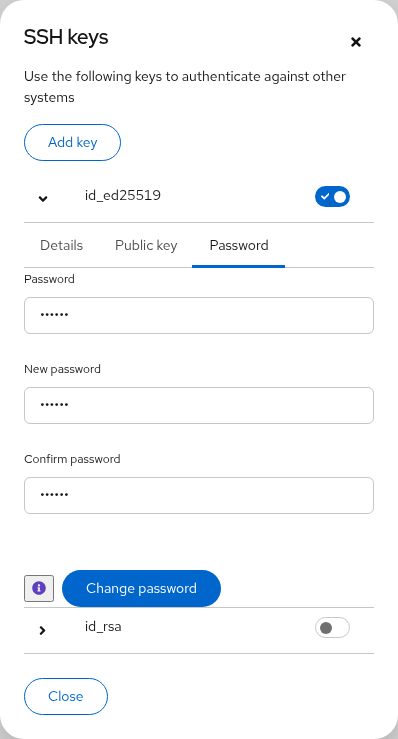The width and height of the screenshot is (398, 739).
Task: Disable the id_ed25519 key toggle switch
Action: click(x=332, y=197)
